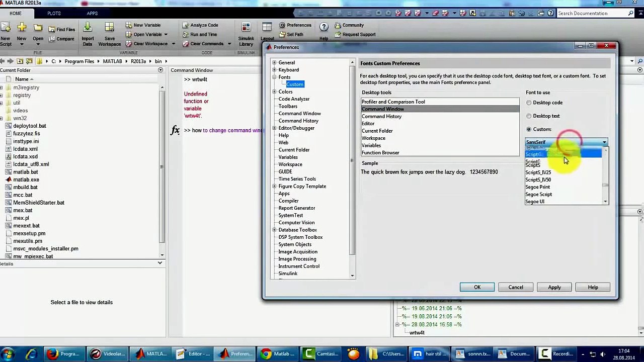Select the Custom item under Fonts
The height and width of the screenshot is (362, 644).
click(295, 84)
